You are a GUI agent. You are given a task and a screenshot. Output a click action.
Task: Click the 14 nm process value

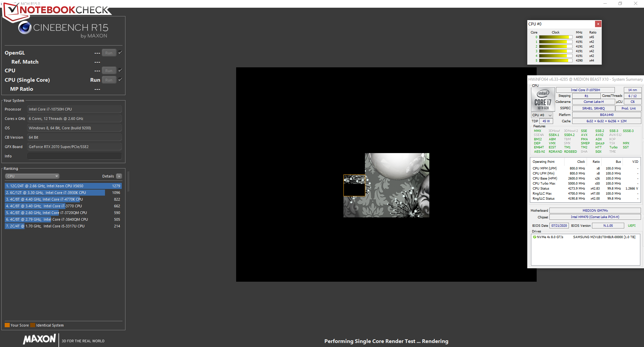tap(633, 90)
